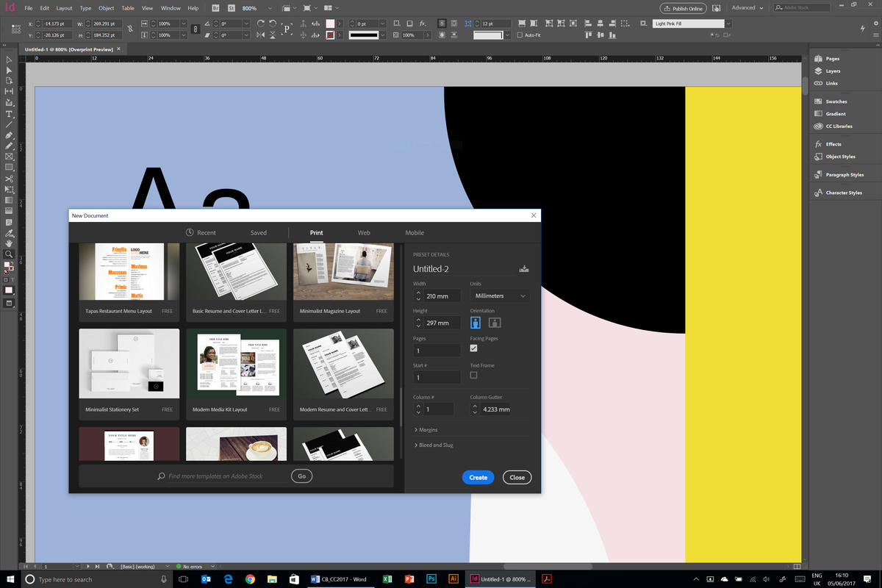Switch to the Web tab

tap(364, 232)
